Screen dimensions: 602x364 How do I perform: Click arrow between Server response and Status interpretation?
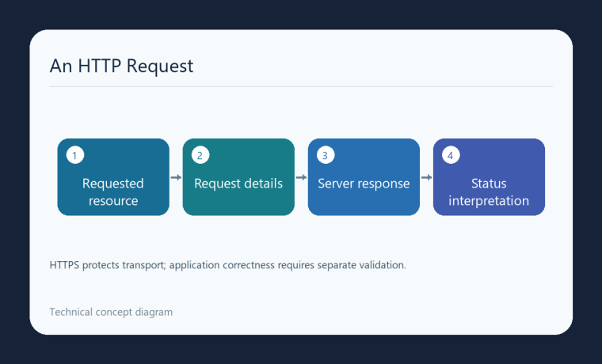pos(426,177)
